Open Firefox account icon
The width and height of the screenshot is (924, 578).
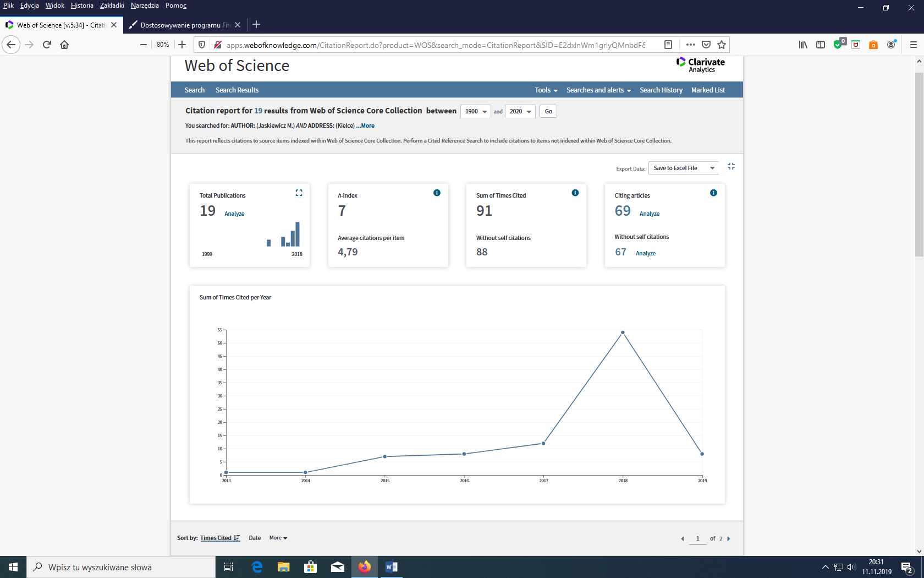(892, 44)
